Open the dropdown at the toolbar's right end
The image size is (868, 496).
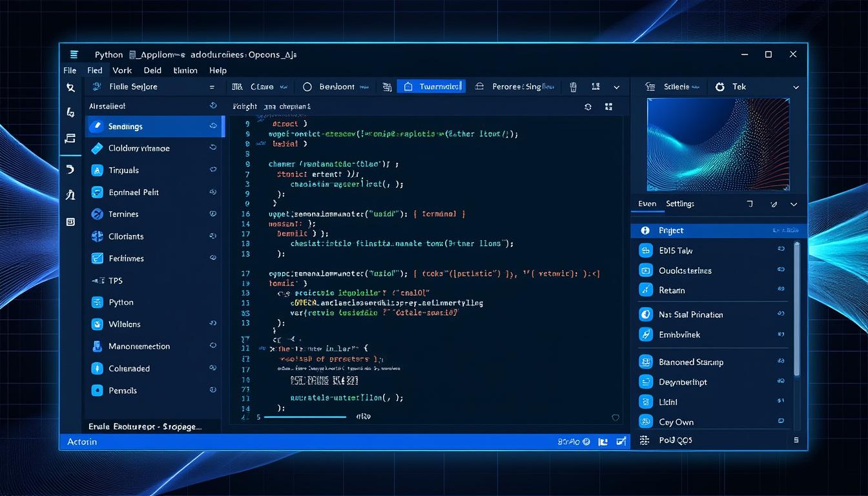pyautogui.click(x=615, y=86)
